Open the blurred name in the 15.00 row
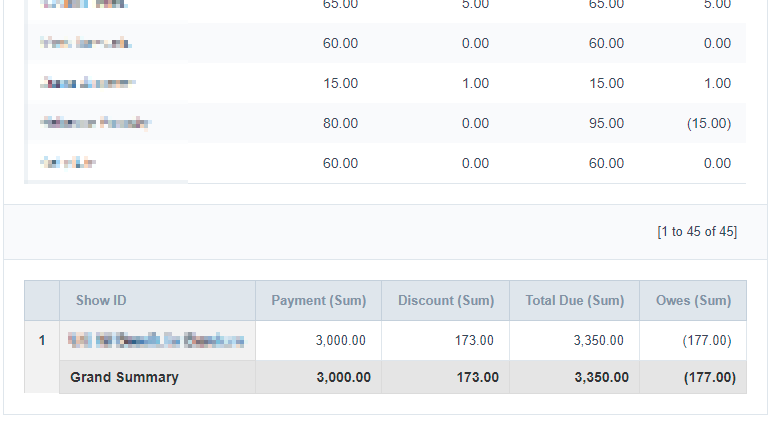The height and width of the screenshot is (426, 776). click(x=87, y=83)
